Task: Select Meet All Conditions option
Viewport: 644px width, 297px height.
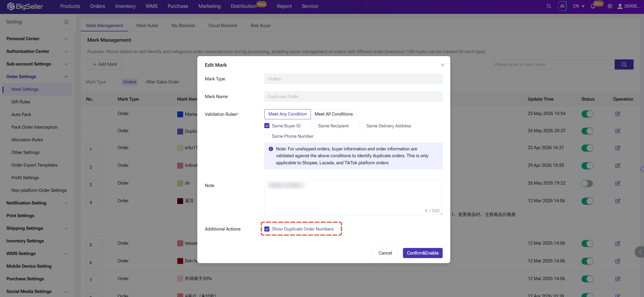Action: 334,114
